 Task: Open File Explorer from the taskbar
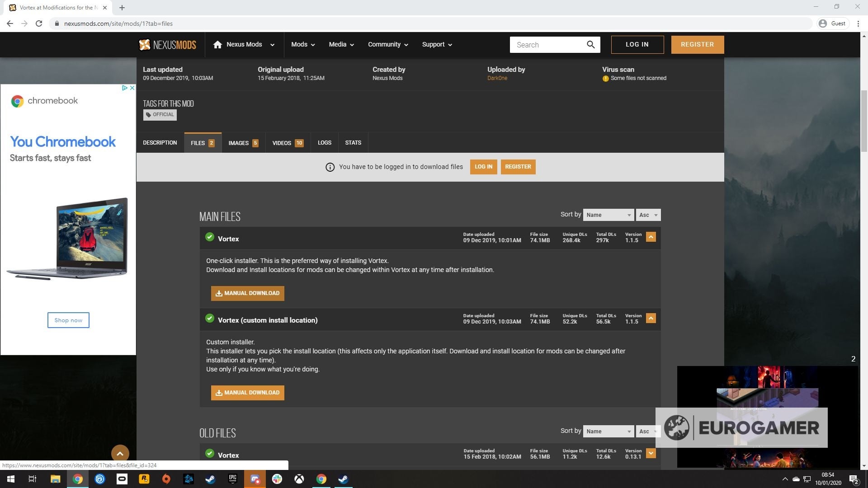click(x=55, y=479)
